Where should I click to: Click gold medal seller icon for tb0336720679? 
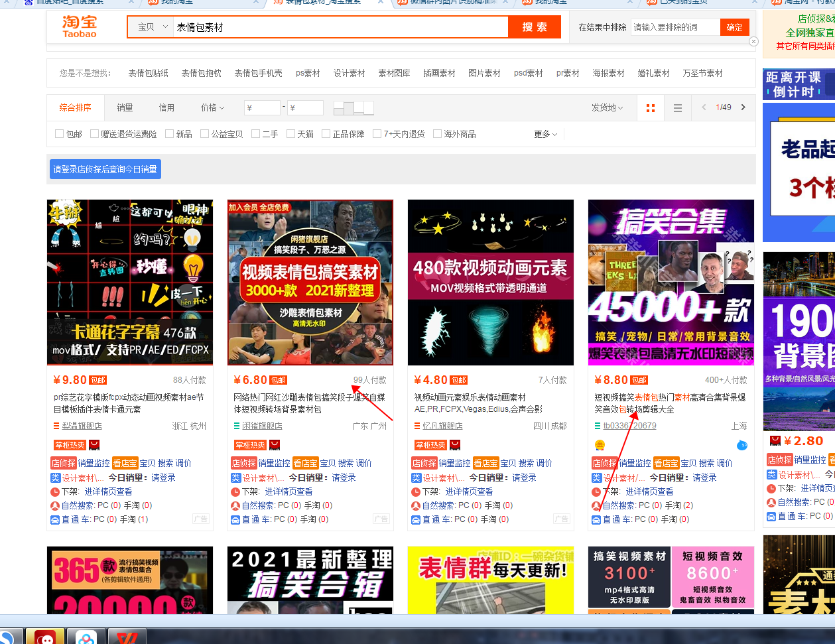coord(600,445)
